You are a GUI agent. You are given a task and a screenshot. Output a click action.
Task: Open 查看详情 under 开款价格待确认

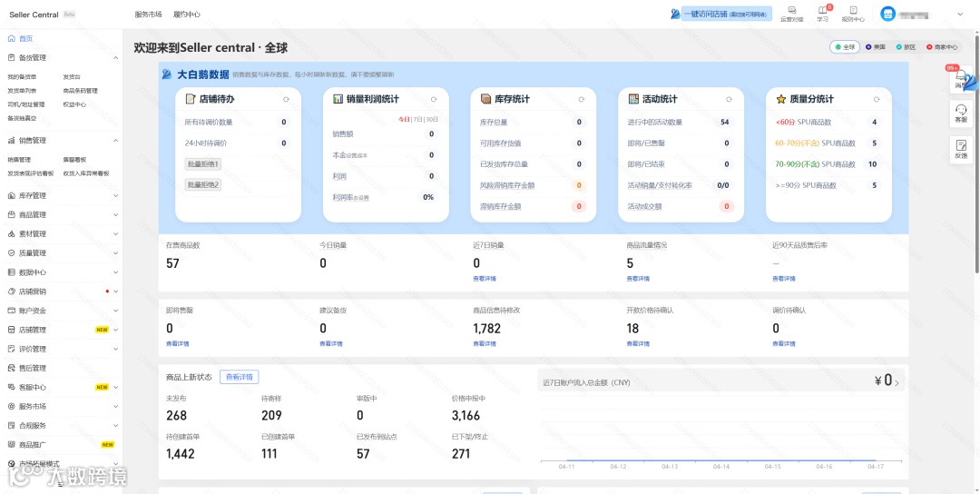pos(638,344)
